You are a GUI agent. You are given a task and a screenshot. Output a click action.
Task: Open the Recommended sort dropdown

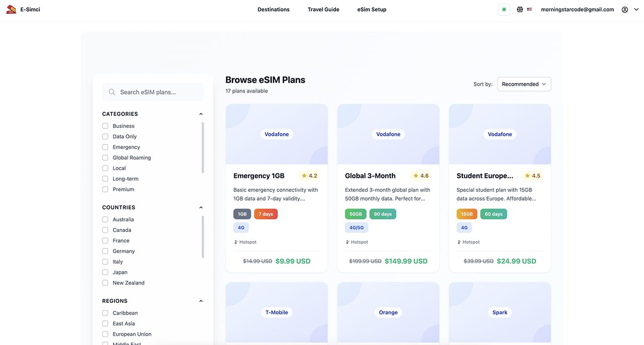pyautogui.click(x=524, y=84)
